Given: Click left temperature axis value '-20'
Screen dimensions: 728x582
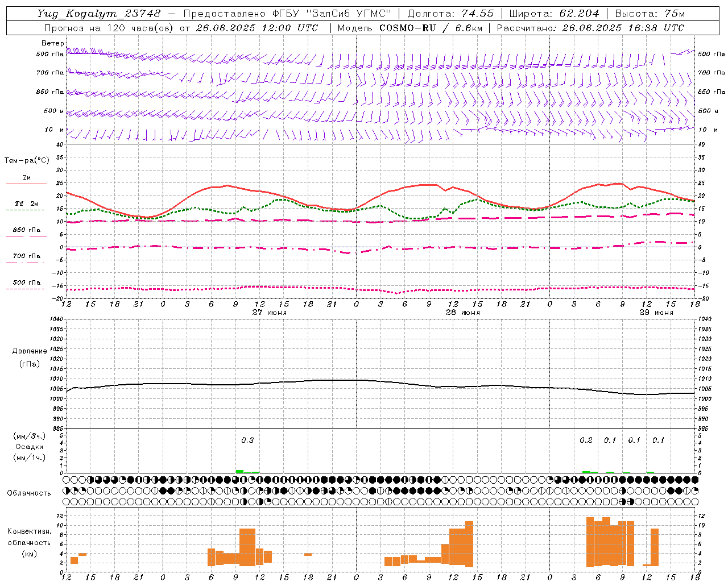Looking at the screenshot, I should pyautogui.click(x=59, y=298).
